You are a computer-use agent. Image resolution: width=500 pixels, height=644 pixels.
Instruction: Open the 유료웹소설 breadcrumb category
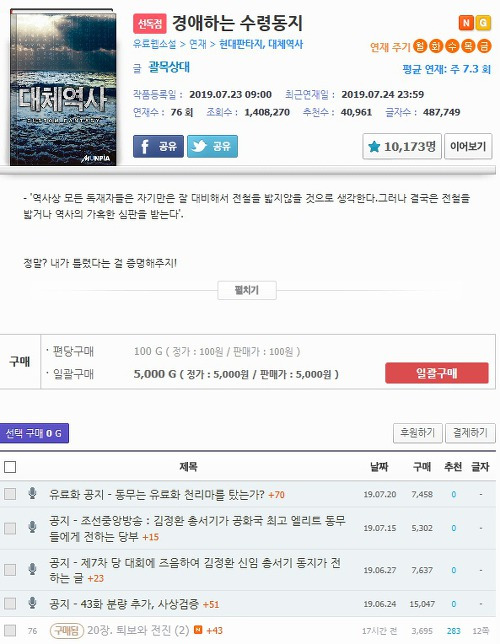click(x=154, y=44)
